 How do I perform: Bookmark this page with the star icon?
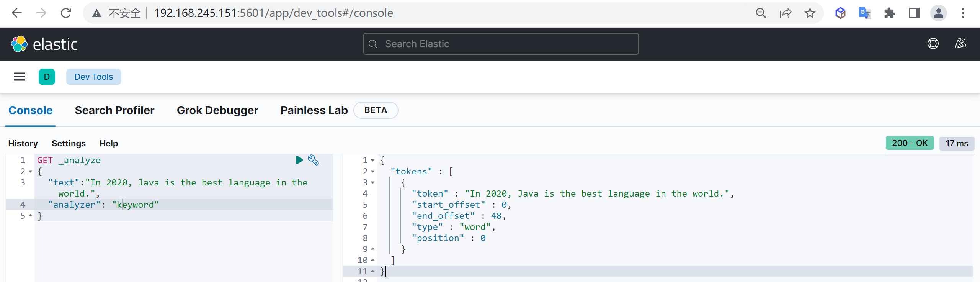810,13
